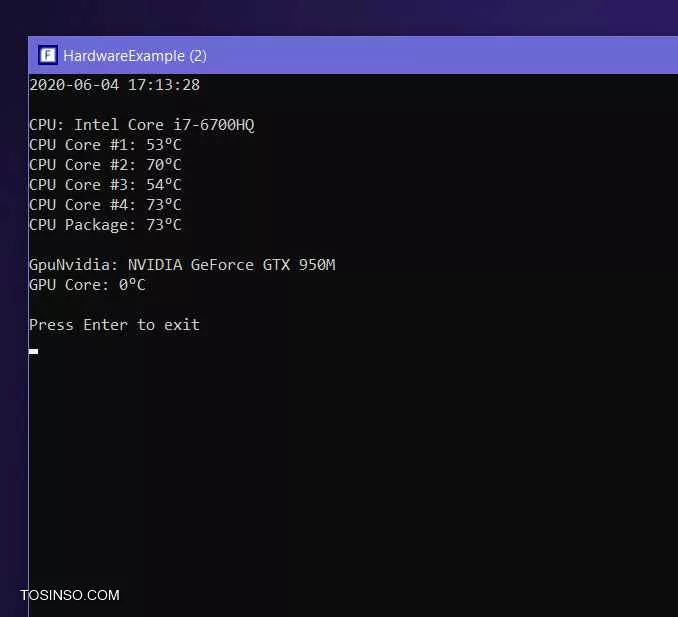Click the HardwareExample (2) window title
Viewport: 678px width, 617px height.
(x=135, y=56)
